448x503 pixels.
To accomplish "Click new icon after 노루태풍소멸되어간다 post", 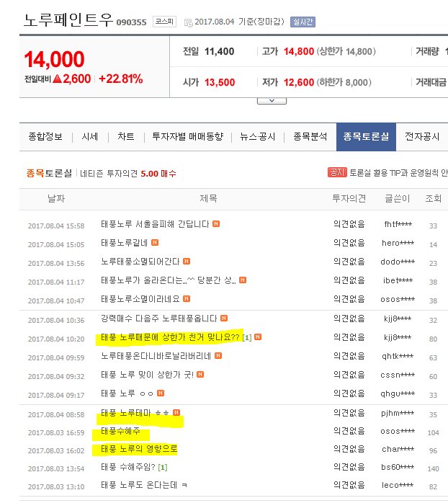I will point(186,262).
